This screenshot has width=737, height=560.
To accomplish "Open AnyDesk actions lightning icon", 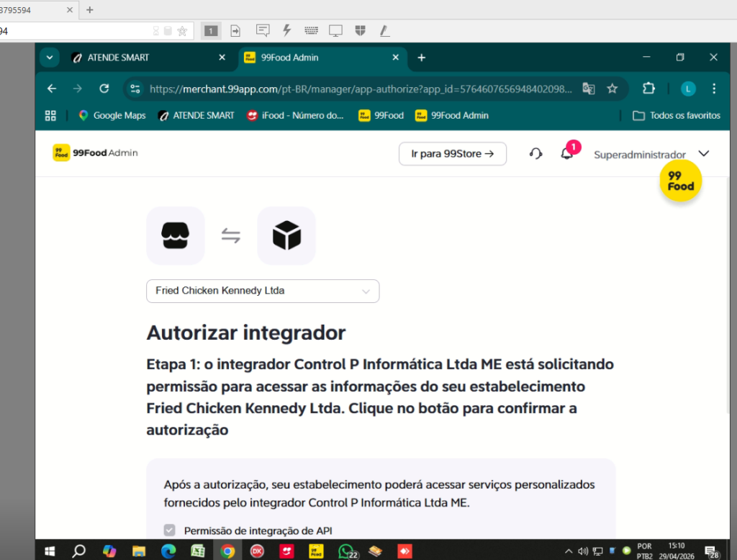I will (286, 30).
